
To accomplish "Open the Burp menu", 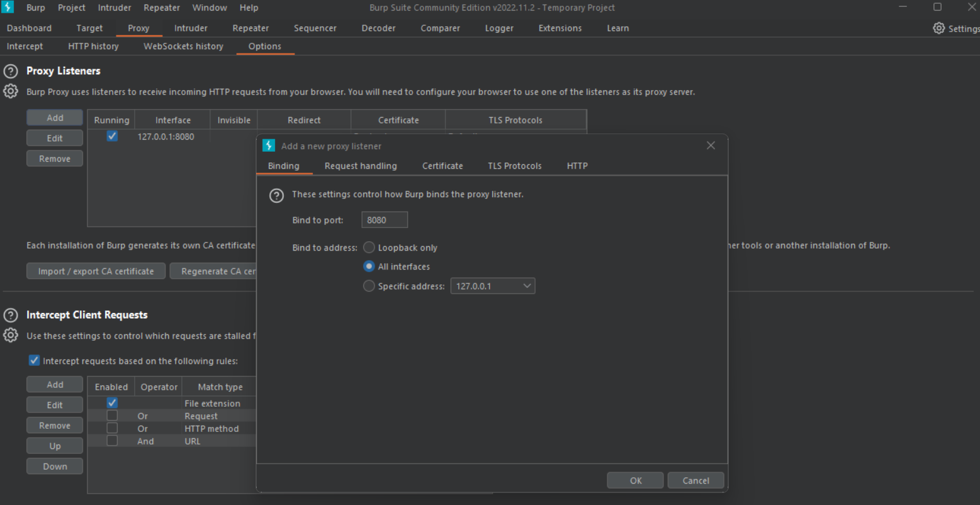I will pos(36,8).
